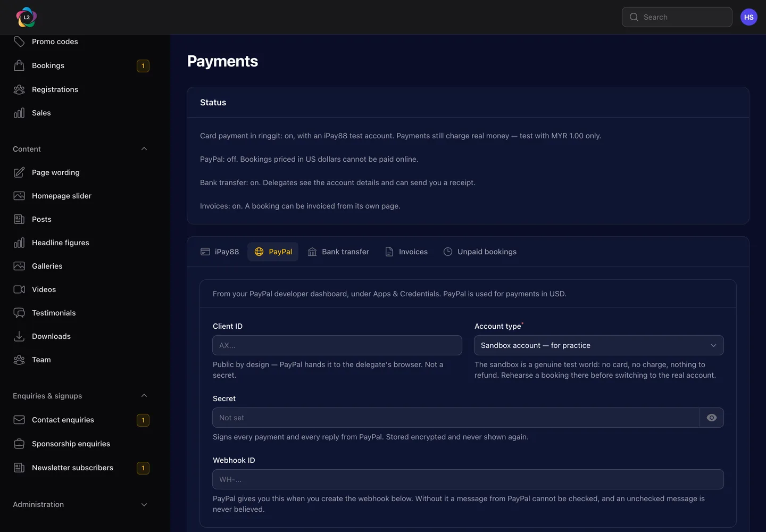The image size is (766, 532).
Task: Click the Newsletter subscribers count badge
Action: 143,468
